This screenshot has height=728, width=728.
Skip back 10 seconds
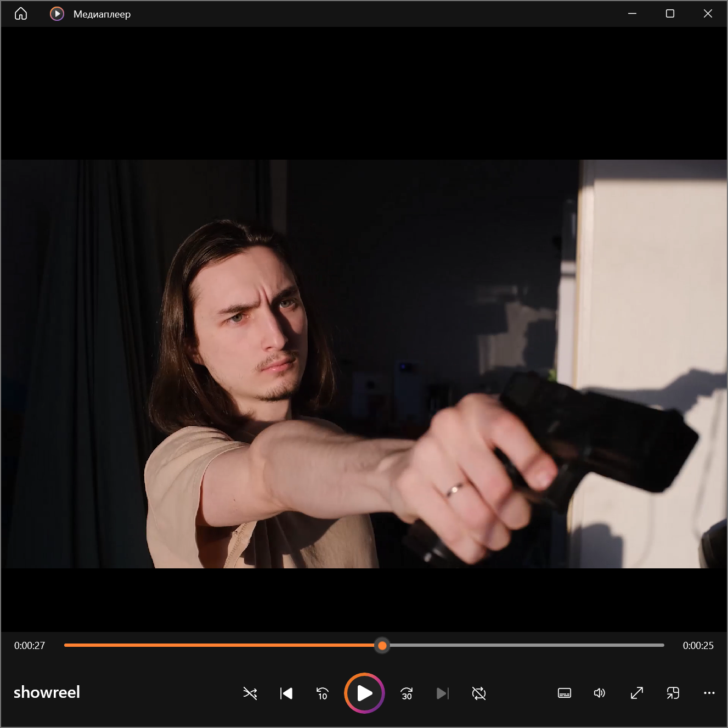click(x=323, y=693)
